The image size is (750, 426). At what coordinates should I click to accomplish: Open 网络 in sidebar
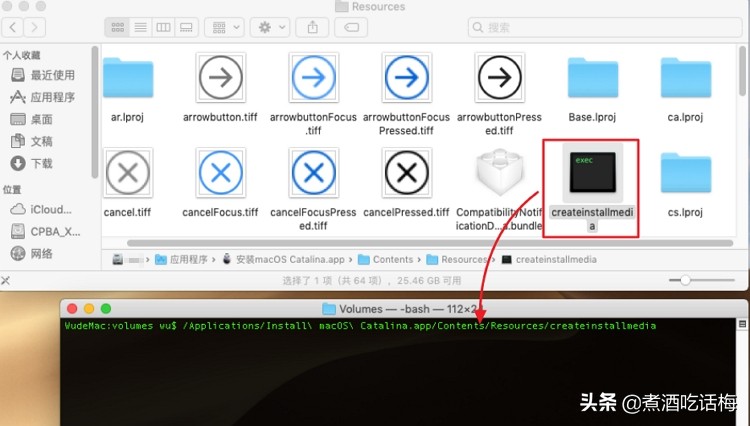point(32,253)
